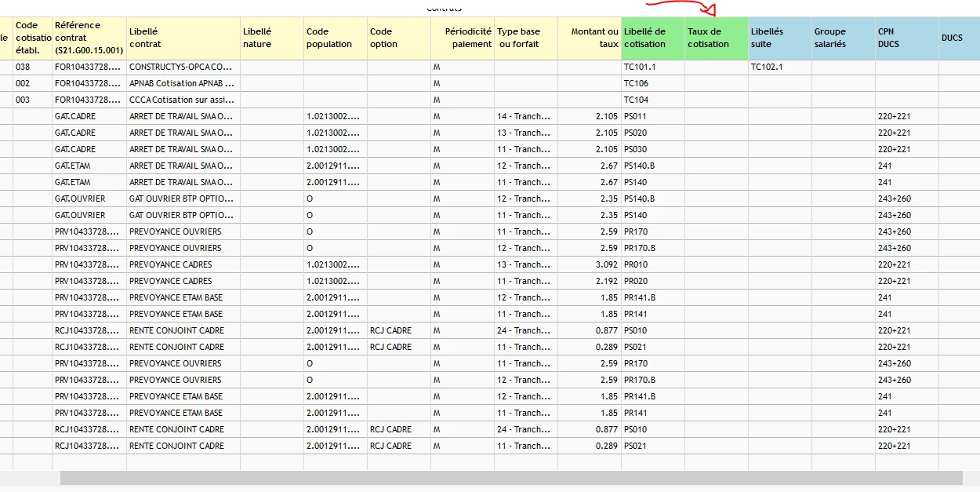The width and height of the screenshot is (980, 492).
Task: Click the "CCCA Cotisation sur assi..." cell
Action: [x=183, y=100]
